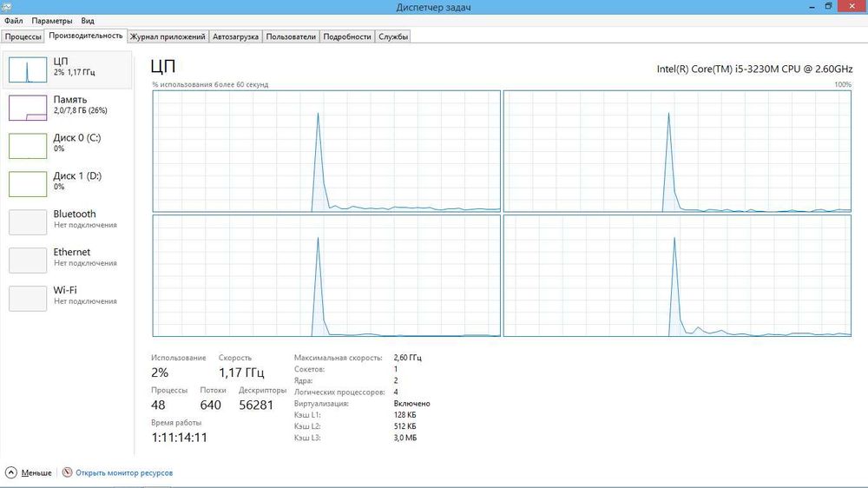This screenshot has width=868, height=488.
Task: Click the Меньше text button
Action: [36, 472]
